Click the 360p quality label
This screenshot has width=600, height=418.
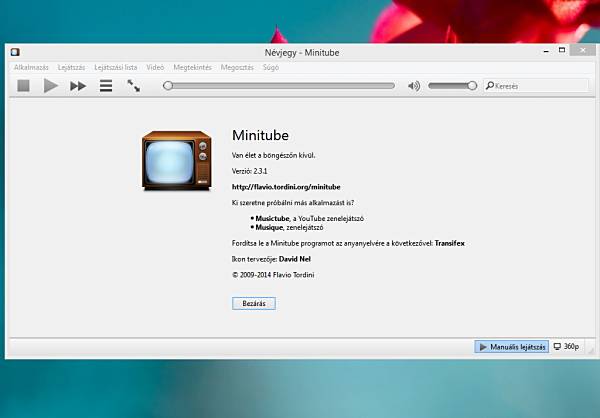coord(571,346)
